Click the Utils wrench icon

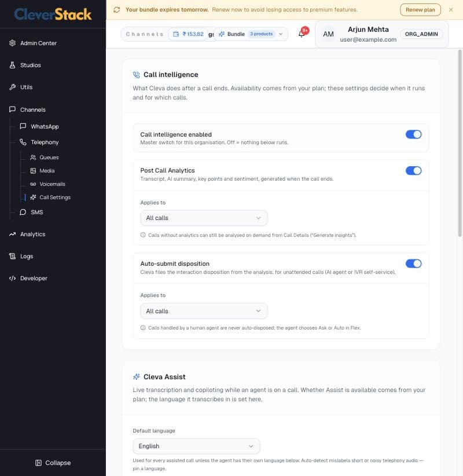click(12, 87)
